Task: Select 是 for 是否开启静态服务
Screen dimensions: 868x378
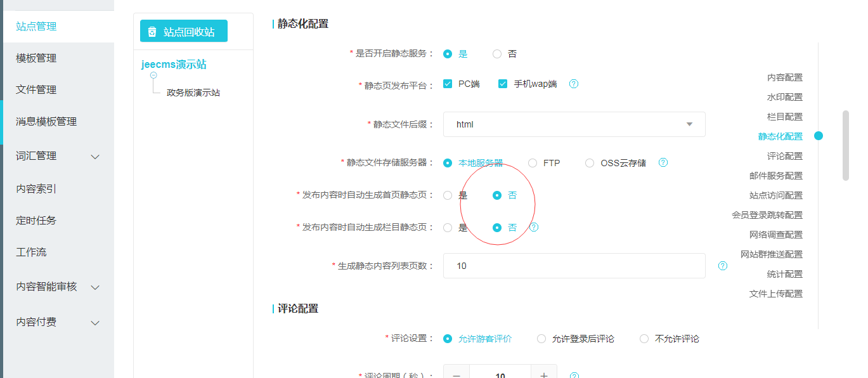Action: click(448, 54)
